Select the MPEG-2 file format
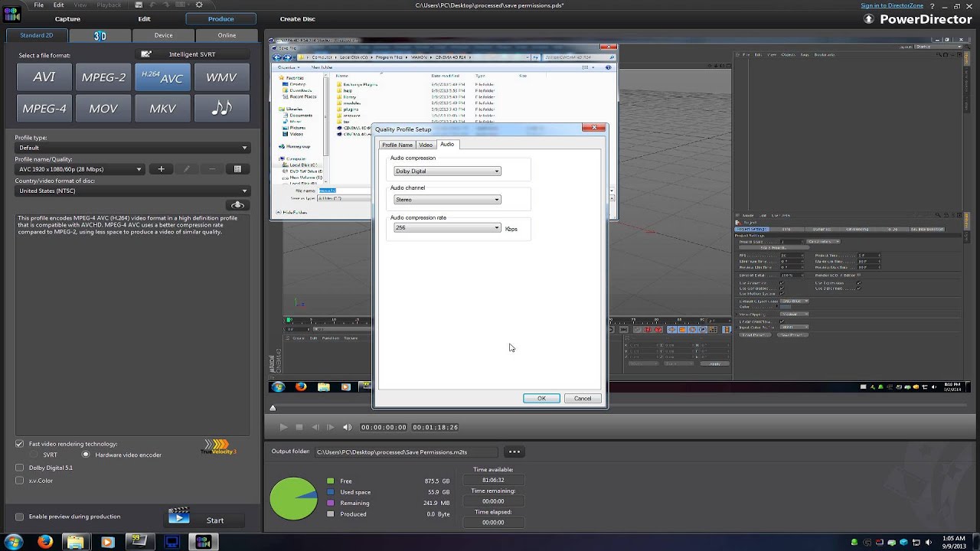980x551 pixels. (103, 77)
